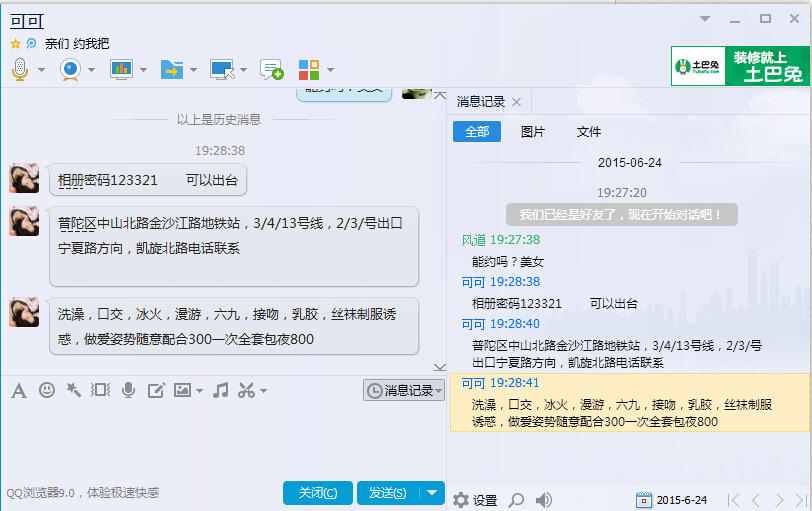Send a window shake icon
812x511 pixels.
tap(100, 390)
